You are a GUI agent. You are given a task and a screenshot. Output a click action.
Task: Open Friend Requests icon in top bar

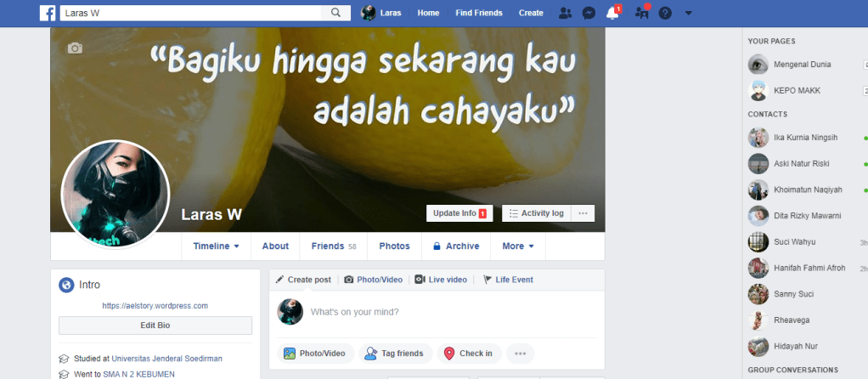point(566,13)
